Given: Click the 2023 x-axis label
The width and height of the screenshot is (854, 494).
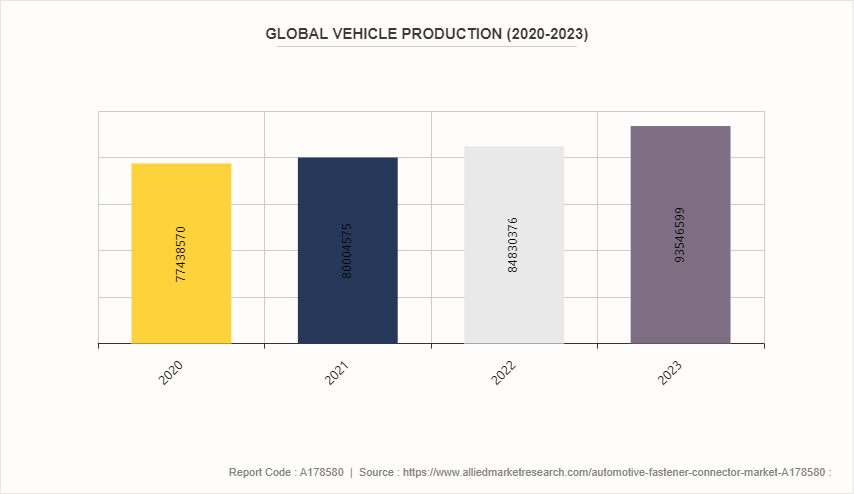Looking at the screenshot, I should [x=672, y=372].
